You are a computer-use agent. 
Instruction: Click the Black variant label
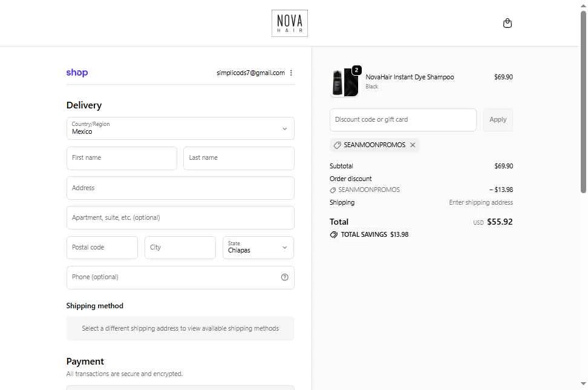[x=371, y=87]
